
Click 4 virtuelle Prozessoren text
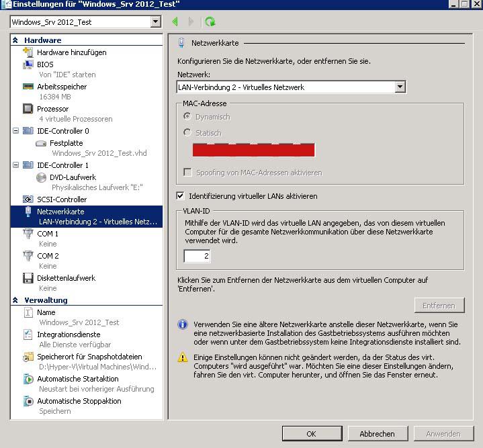76,119
